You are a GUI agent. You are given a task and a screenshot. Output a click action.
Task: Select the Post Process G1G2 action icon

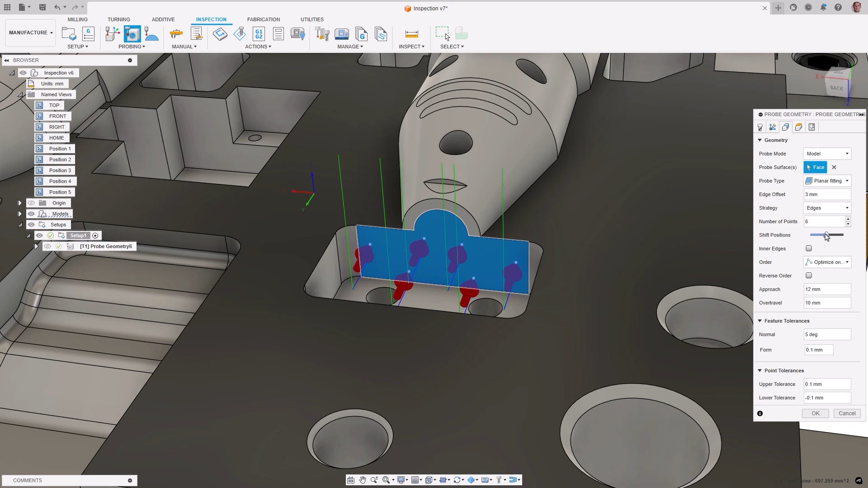[259, 34]
